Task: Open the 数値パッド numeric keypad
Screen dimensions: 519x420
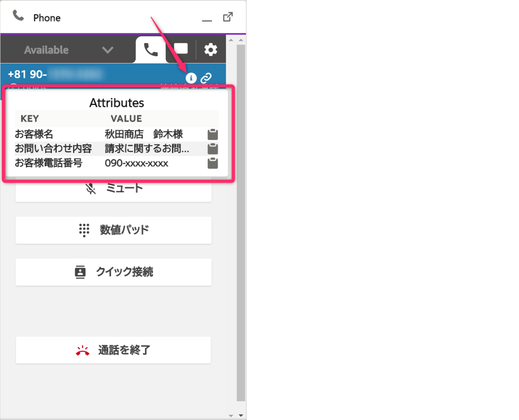Action: (113, 230)
